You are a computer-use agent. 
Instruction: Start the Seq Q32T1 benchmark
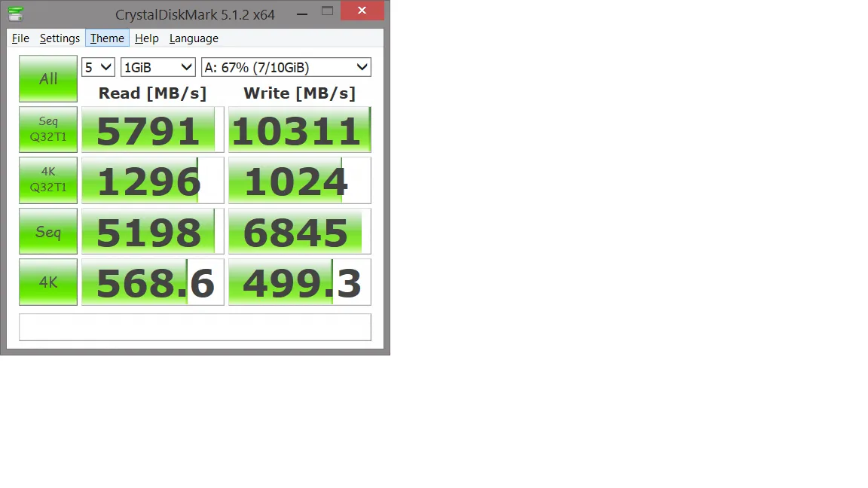[x=48, y=130]
